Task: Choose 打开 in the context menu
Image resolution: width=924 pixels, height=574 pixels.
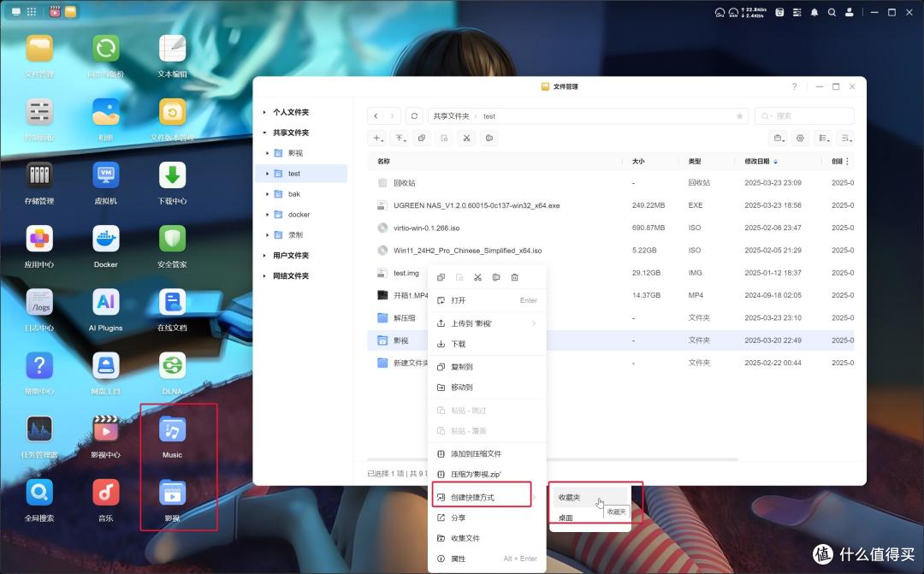Action: pos(487,300)
